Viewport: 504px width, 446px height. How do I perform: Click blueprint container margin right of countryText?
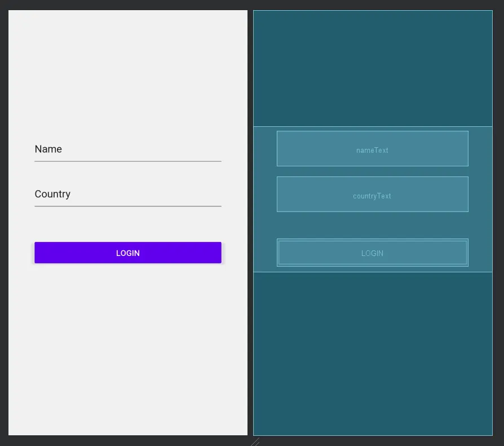tap(480, 195)
